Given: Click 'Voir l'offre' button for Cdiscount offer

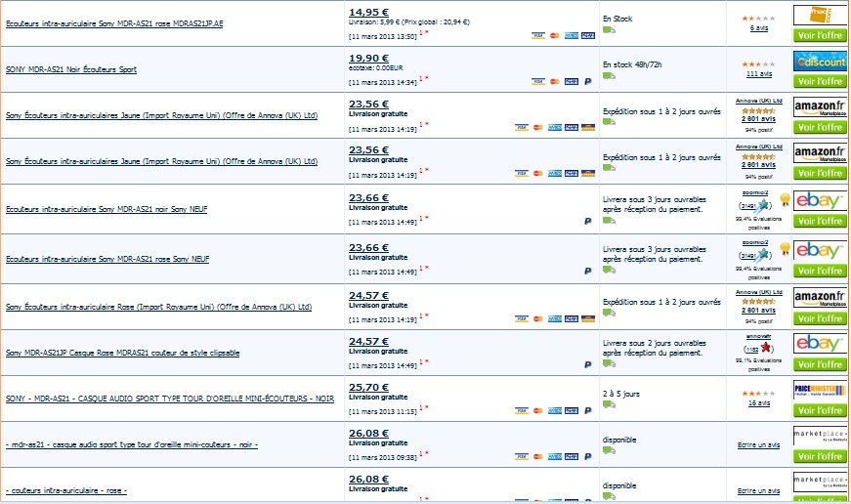Looking at the screenshot, I should point(820,81).
